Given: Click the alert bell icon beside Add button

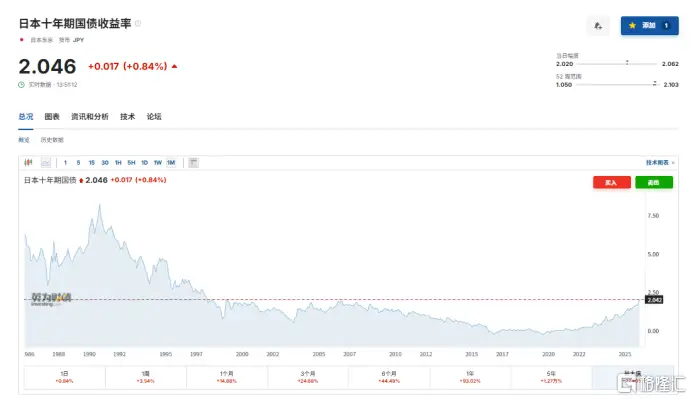Looking at the screenshot, I should [598, 25].
